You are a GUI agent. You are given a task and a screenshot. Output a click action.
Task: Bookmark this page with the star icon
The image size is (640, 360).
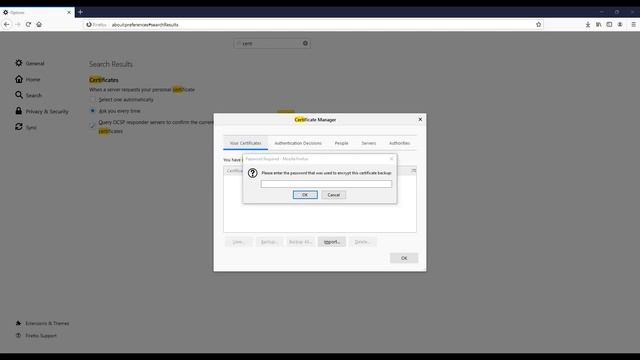tap(538, 24)
